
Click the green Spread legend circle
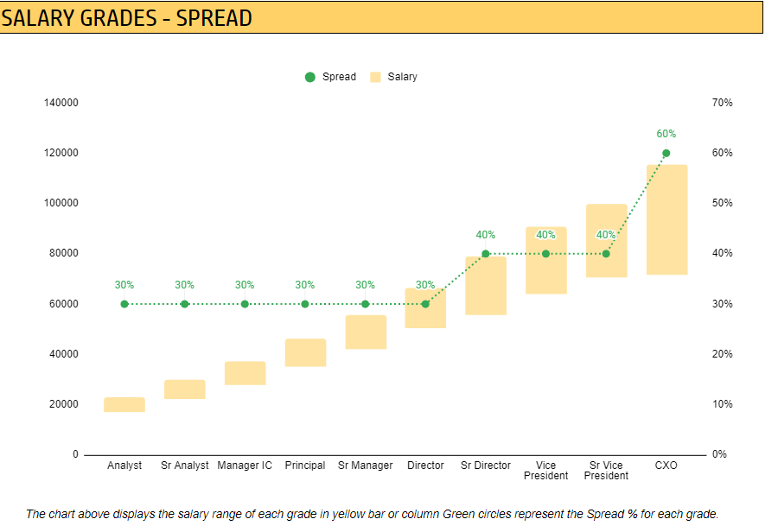[x=310, y=77]
